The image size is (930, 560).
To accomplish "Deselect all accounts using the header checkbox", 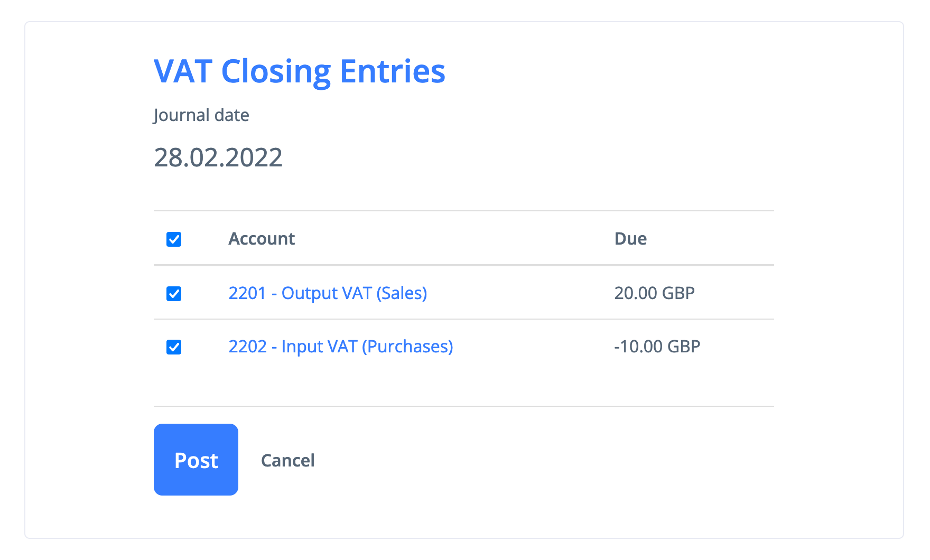I will [174, 239].
